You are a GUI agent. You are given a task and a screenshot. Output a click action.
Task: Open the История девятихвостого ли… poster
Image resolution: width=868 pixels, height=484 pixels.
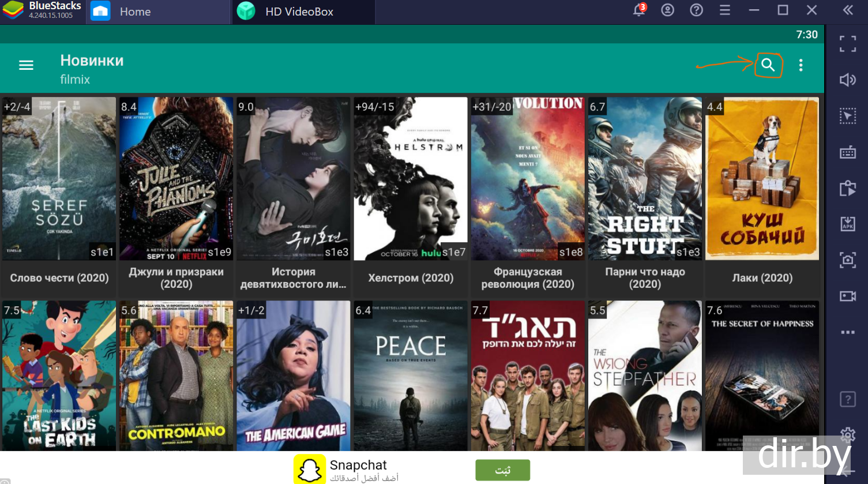pos(294,179)
